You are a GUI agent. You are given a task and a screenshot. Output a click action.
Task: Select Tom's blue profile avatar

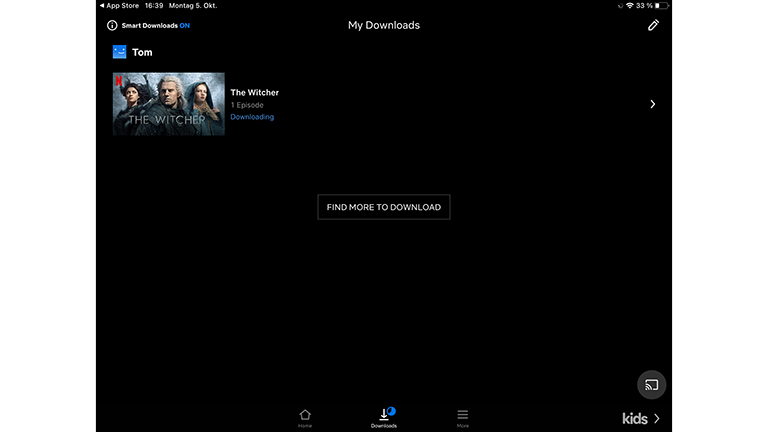(120, 52)
